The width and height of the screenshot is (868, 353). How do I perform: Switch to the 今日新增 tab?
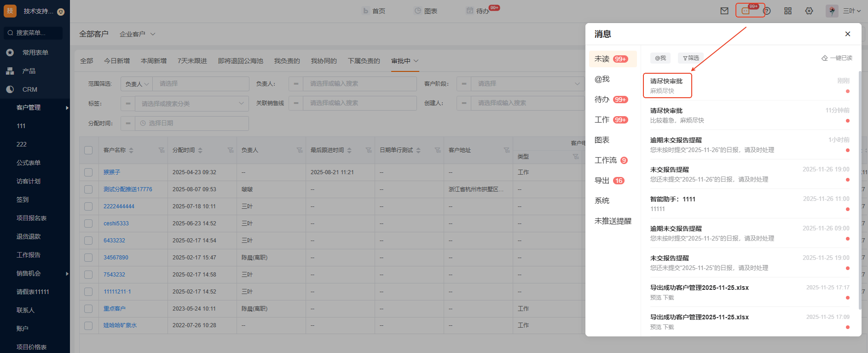pos(117,61)
